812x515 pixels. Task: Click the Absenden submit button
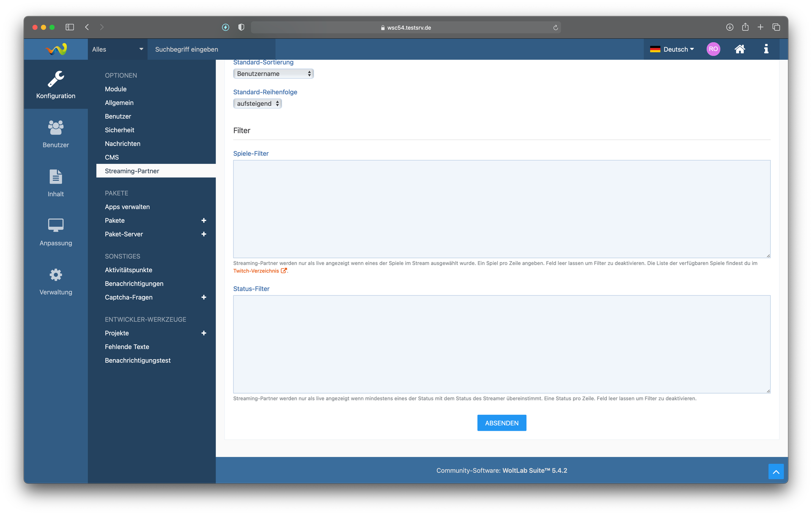pos(501,423)
